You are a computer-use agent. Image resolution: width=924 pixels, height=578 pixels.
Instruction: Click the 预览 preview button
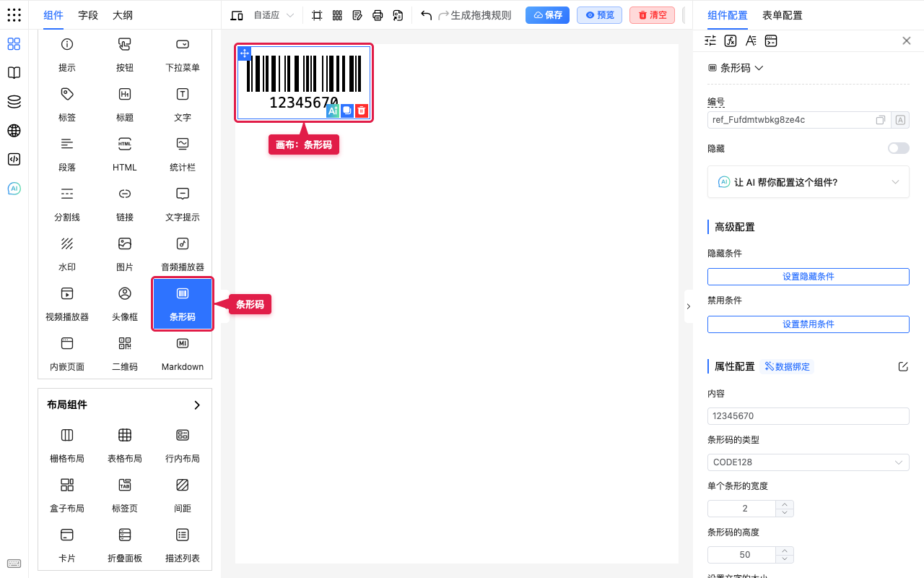pos(599,15)
